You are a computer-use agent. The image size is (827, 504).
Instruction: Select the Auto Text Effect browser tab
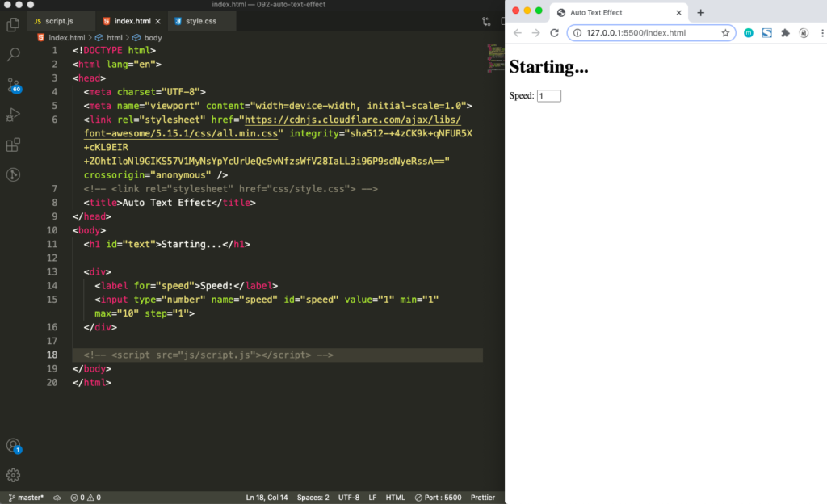click(x=618, y=13)
